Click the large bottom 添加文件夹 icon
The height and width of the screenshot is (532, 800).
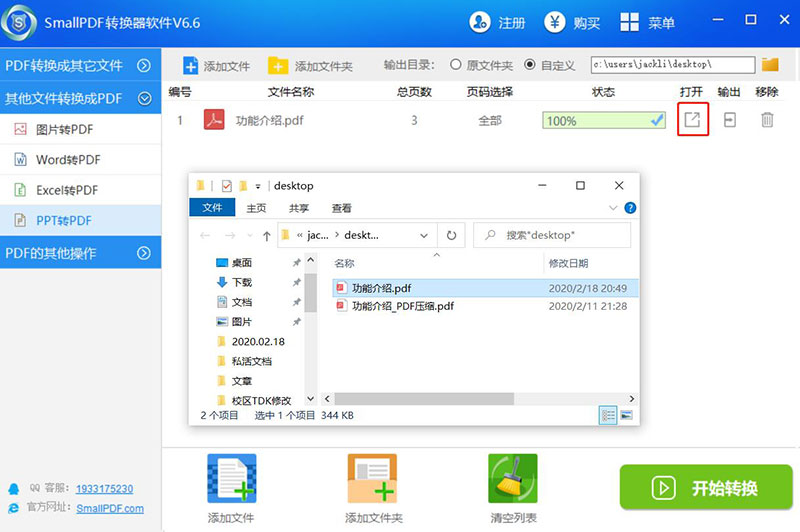coord(372,478)
